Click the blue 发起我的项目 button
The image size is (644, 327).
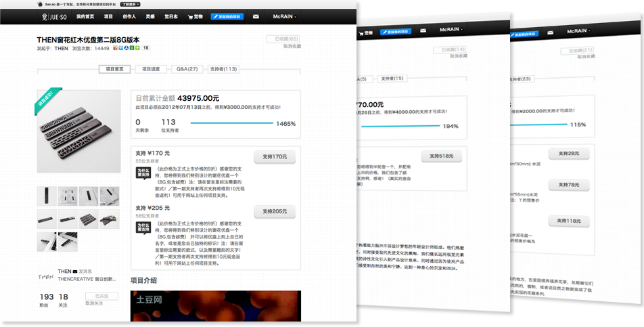click(x=227, y=16)
